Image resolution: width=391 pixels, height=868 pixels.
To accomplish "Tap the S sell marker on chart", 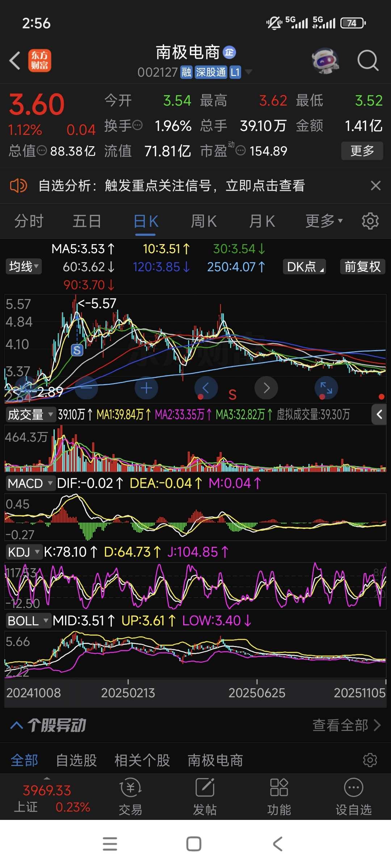I will click(77, 350).
